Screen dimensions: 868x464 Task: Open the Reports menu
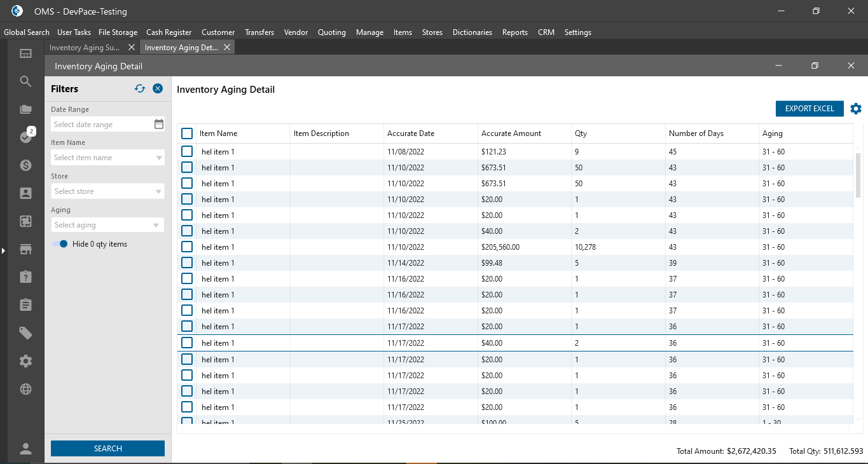514,32
